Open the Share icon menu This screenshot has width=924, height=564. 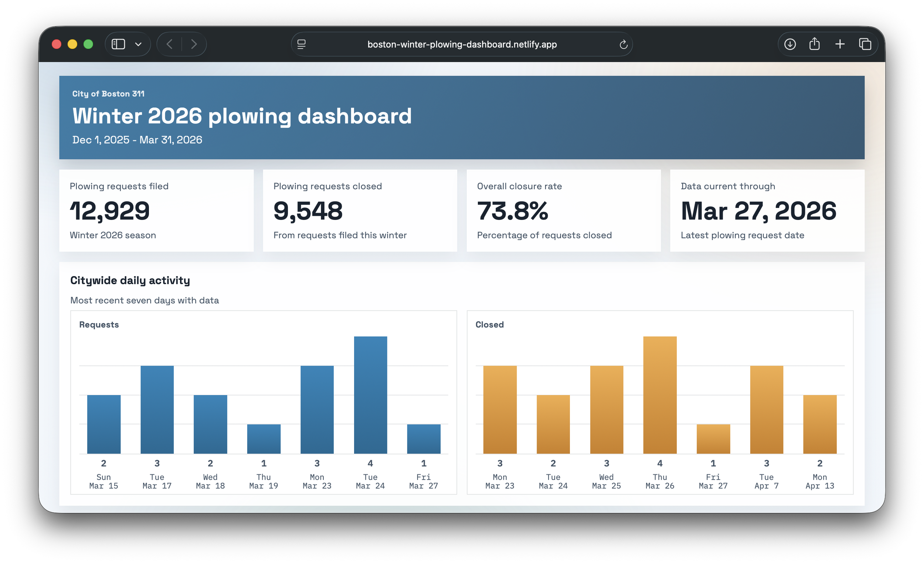pyautogui.click(x=815, y=44)
